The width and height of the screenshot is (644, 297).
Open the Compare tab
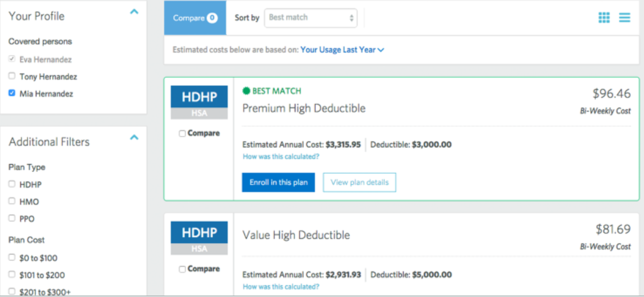pyautogui.click(x=194, y=18)
